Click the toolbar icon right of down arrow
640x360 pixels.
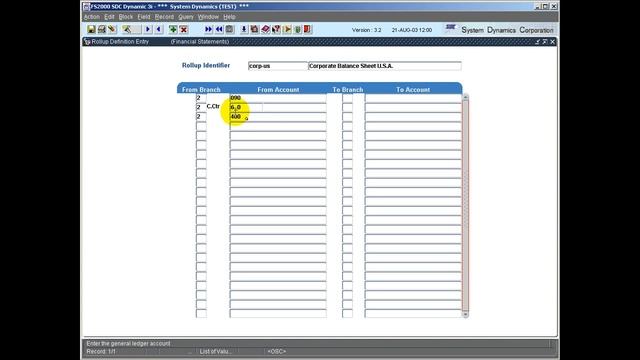(x=255, y=29)
